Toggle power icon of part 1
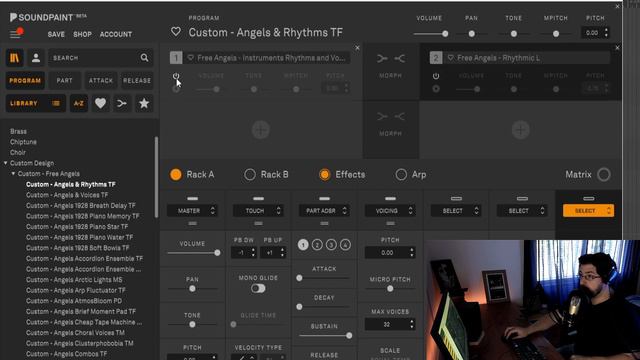Viewport: 640px width, 360px height. pyautogui.click(x=176, y=76)
